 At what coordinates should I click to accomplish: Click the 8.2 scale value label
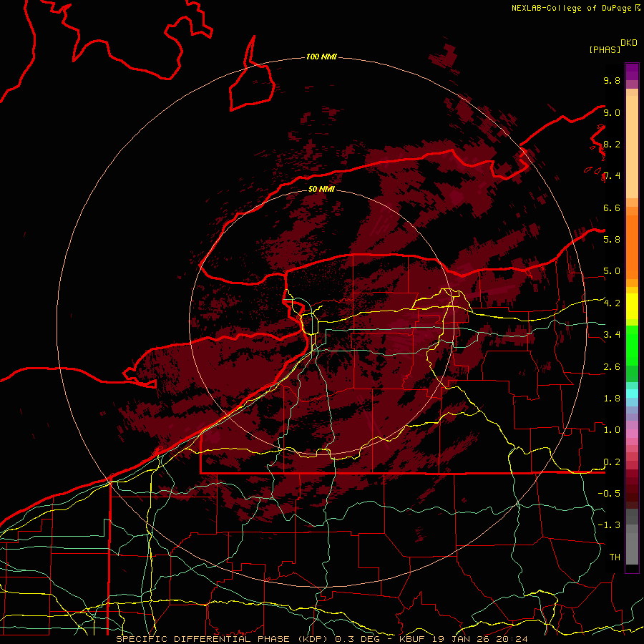coord(612,145)
